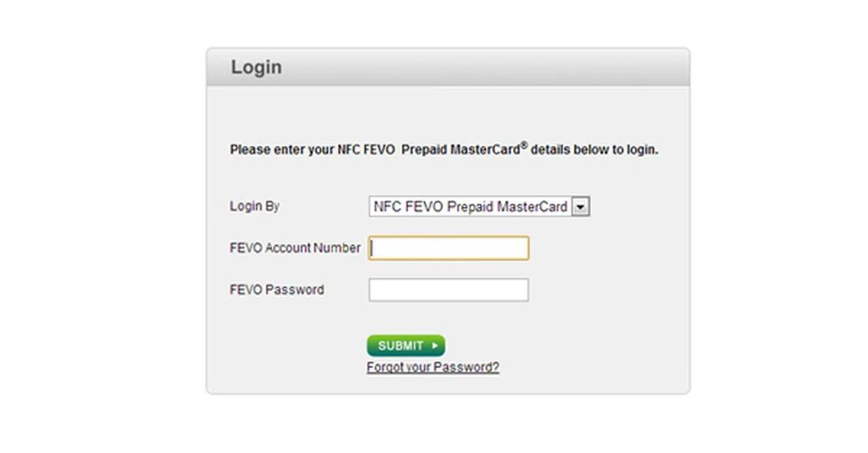Click the registered trademark symbol after MasterCard

coord(524,145)
